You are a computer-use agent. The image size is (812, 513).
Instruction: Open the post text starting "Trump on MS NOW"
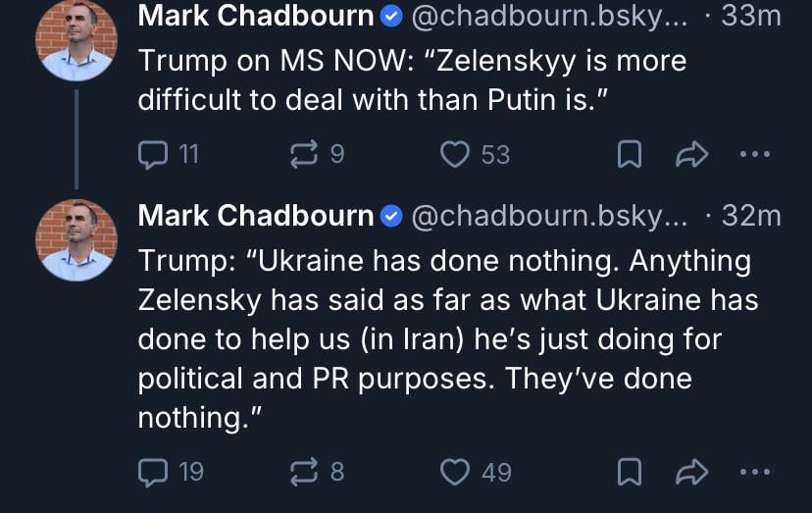[412, 78]
